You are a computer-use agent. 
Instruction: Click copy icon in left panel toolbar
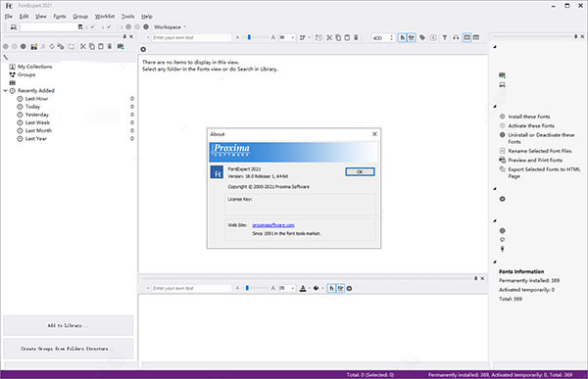pyautogui.click(x=91, y=46)
